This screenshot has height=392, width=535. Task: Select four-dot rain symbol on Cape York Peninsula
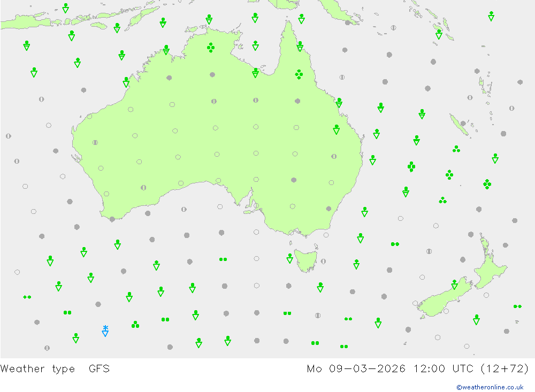tap(299, 74)
